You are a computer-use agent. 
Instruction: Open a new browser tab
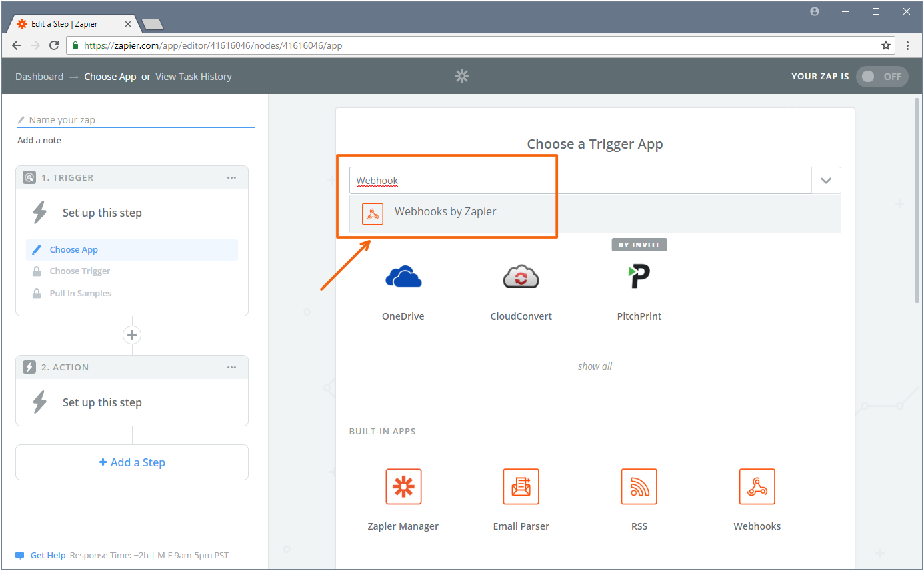coord(153,25)
